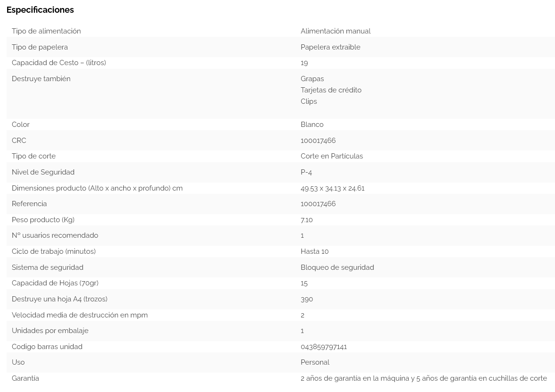Click the Blanco color value
Image resolution: width=555 pixels, height=392 pixels.
click(312, 125)
